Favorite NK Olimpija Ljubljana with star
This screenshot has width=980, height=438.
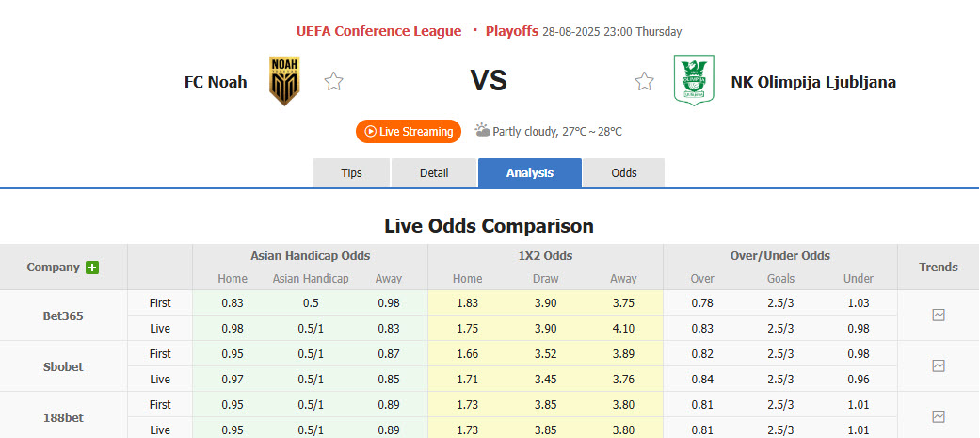click(644, 82)
